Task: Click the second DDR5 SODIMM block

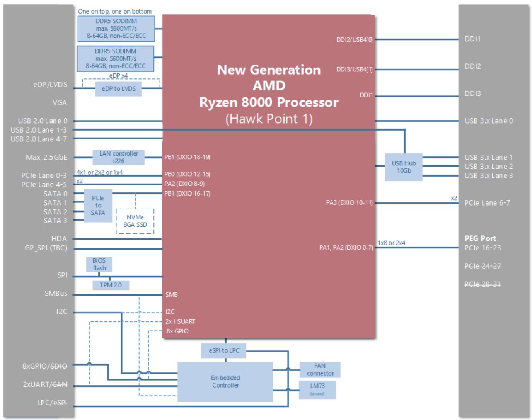Action: (x=116, y=58)
